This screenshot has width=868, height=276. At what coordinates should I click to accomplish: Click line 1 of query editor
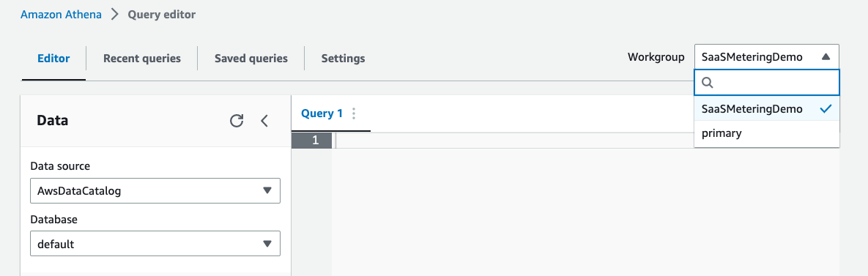[x=587, y=141]
